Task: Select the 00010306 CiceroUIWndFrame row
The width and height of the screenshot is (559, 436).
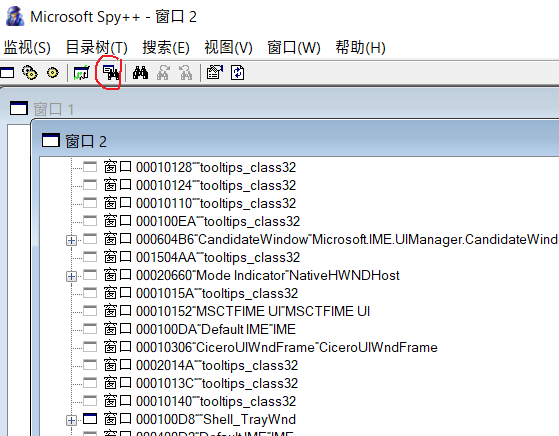Action: [271, 347]
